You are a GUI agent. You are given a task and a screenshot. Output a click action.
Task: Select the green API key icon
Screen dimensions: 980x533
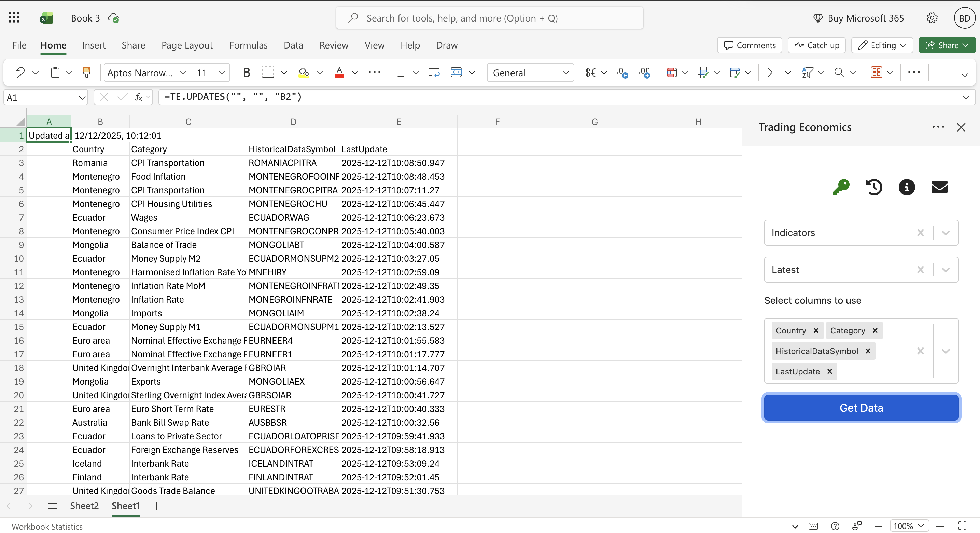point(841,187)
